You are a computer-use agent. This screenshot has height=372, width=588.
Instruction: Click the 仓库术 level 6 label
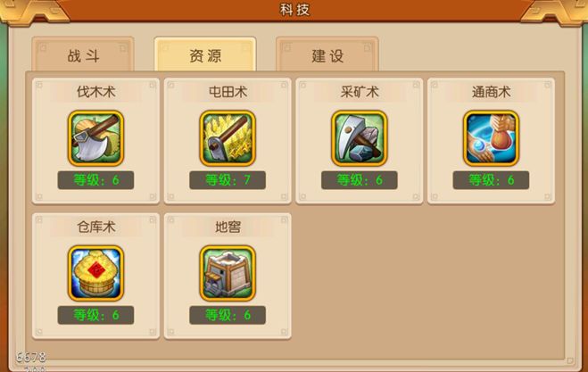click(x=95, y=315)
